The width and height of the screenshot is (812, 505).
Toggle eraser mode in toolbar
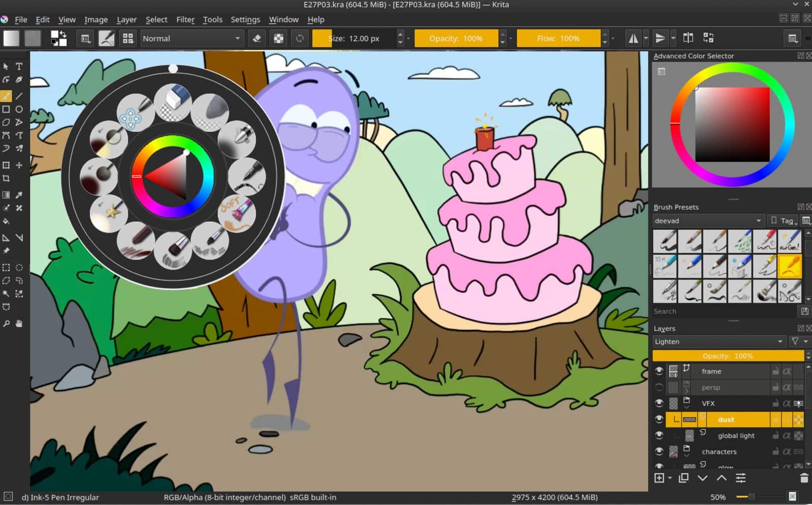pos(257,39)
